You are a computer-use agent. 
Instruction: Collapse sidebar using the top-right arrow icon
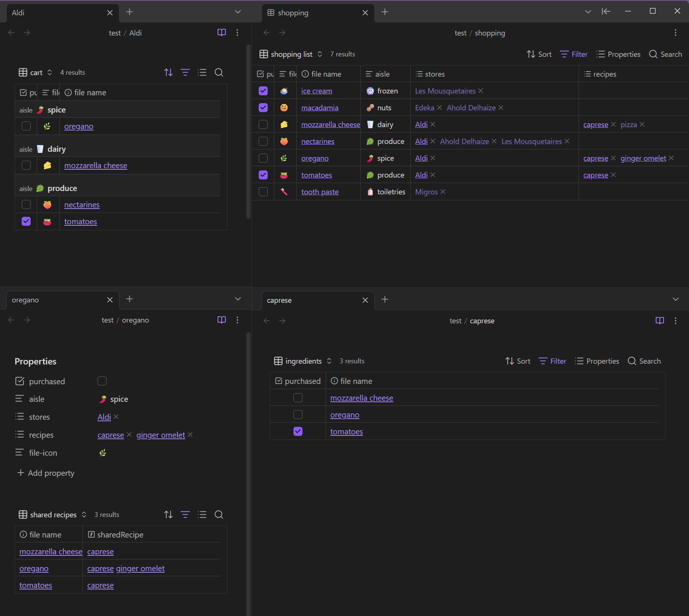(x=606, y=12)
